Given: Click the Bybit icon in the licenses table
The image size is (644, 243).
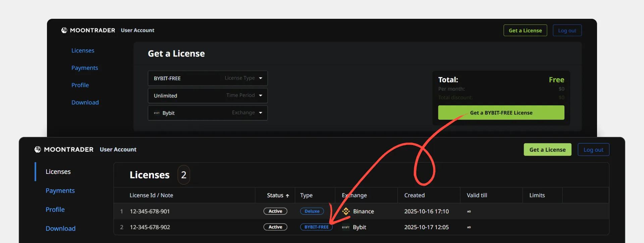Looking at the screenshot, I should point(345,227).
